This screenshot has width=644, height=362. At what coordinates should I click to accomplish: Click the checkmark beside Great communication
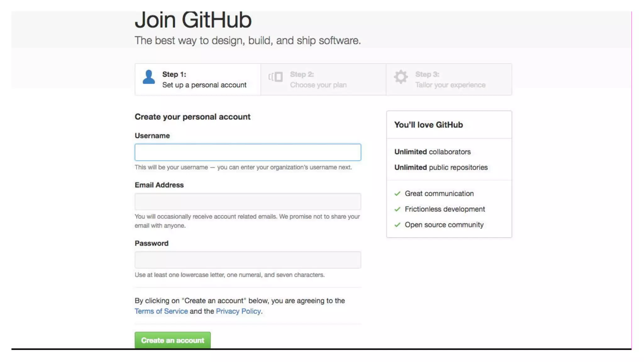(x=397, y=194)
